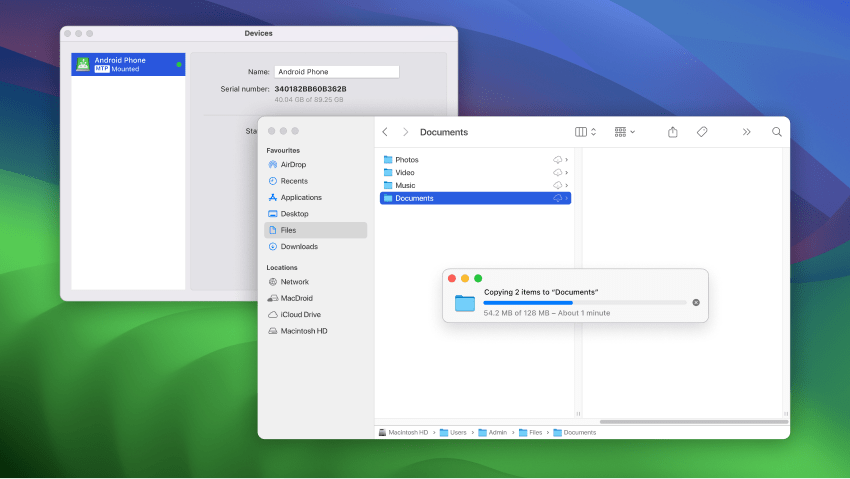Click Admin in the path bar

493,432
